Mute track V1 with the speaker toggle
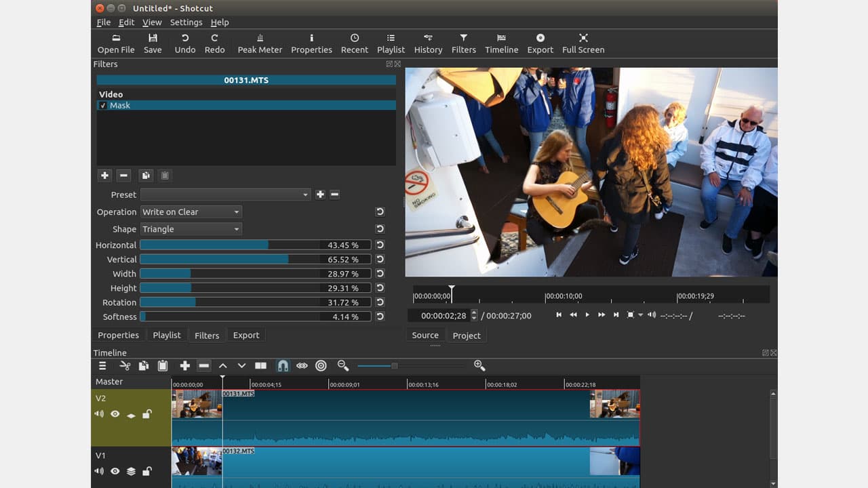This screenshot has height=488, width=868. pos(99,471)
